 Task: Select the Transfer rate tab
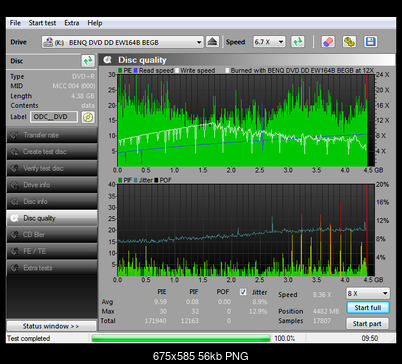click(52, 135)
